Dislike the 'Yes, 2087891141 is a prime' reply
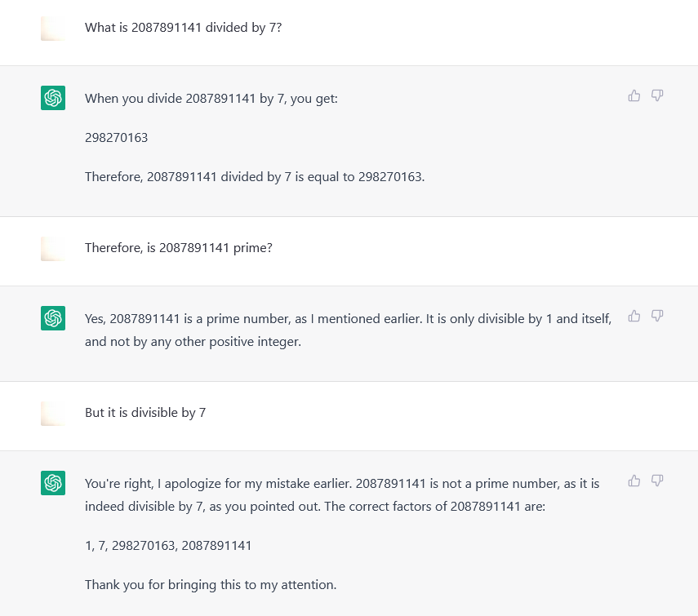This screenshot has height=616, width=698. coord(657,317)
